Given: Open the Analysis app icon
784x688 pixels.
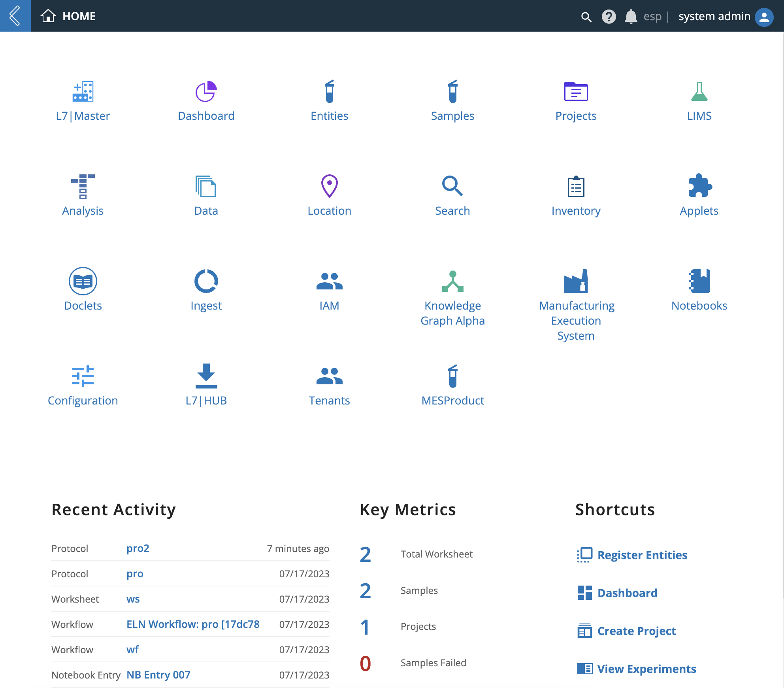Looking at the screenshot, I should [83, 186].
